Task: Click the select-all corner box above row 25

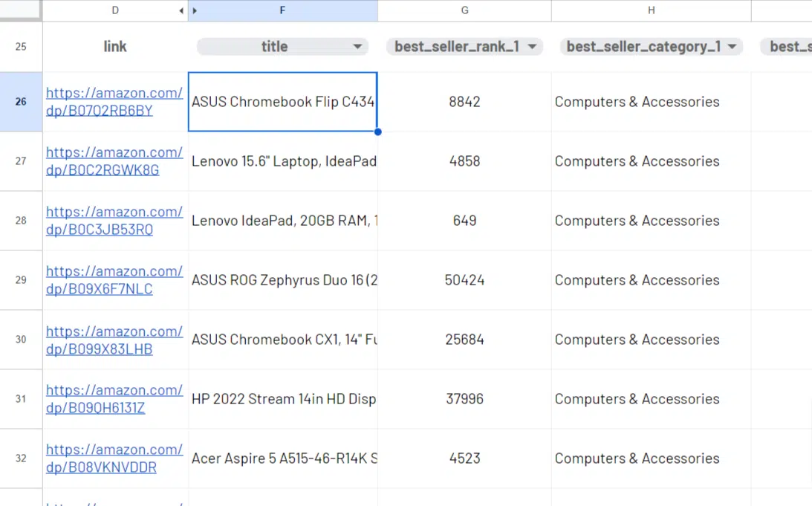Action: pyautogui.click(x=21, y=10)
